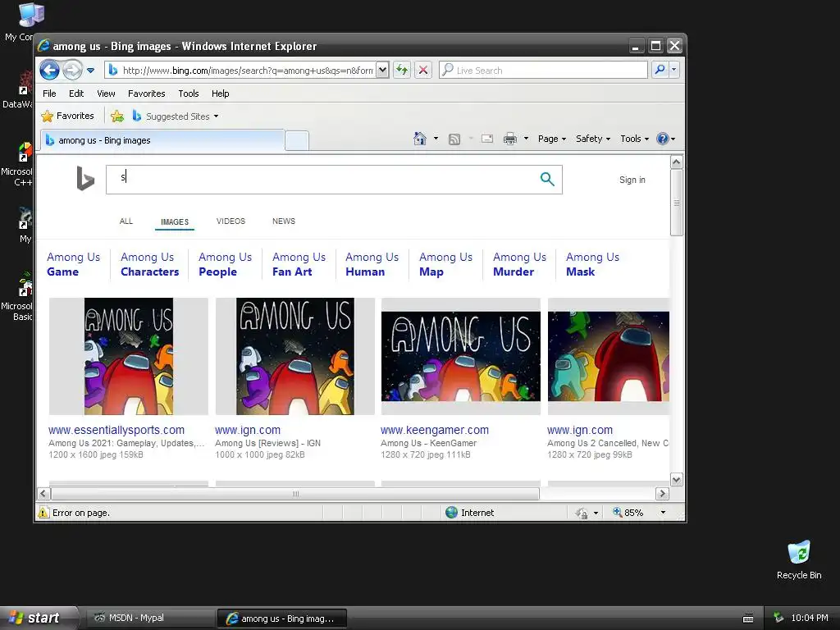The width and height of the screenshot is (840, 630).
Task: Open the View menu
Action: click(x=106, y=94)
